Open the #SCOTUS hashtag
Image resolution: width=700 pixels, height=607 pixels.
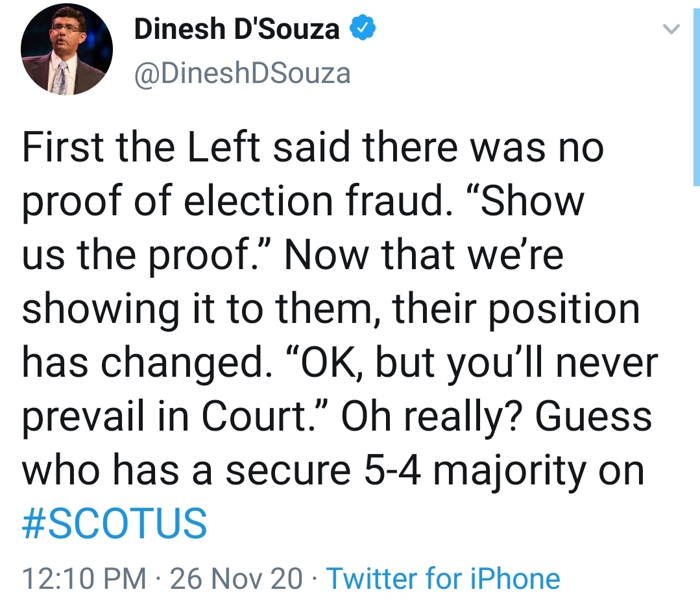115,525
